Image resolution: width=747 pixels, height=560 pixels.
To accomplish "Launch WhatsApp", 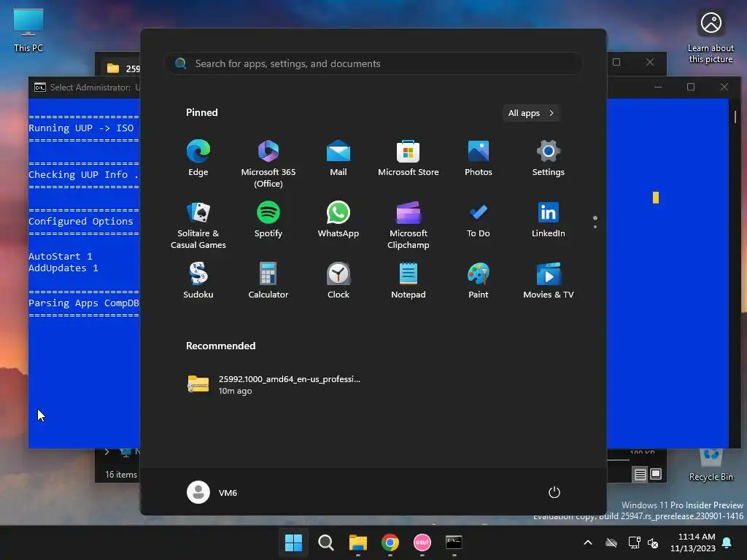I will tap(338, 219).
